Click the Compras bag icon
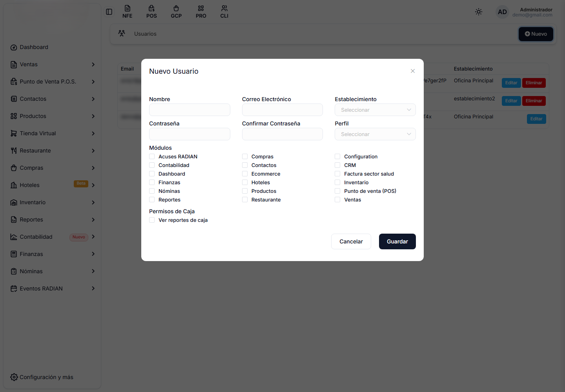This screenshot has height=392, width=565. pos(14,168)
